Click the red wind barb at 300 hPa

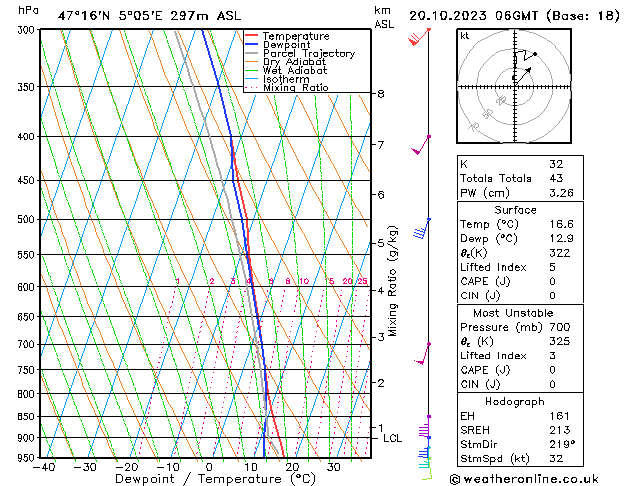(x=419, y=36)
